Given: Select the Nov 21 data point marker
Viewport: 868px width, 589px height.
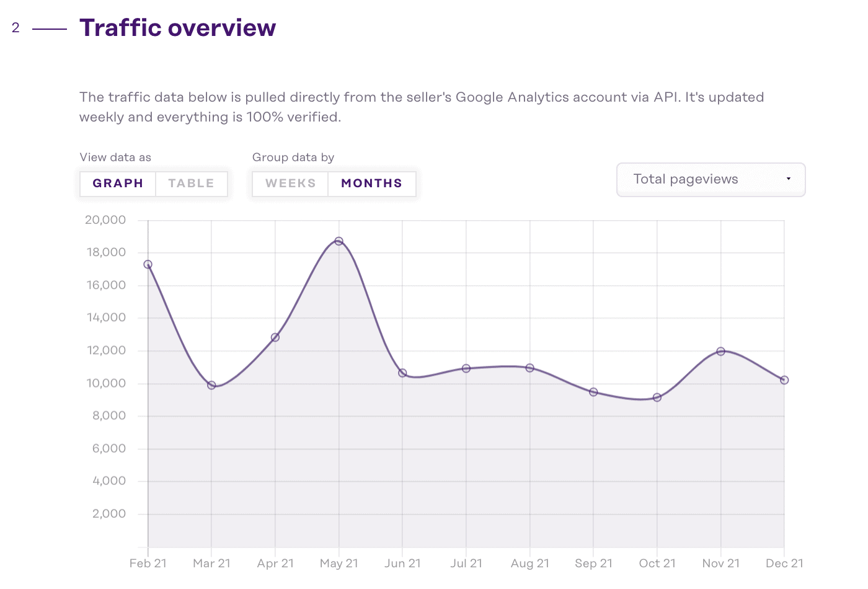Looking at the screenshot, I should [x=720, y=350].
